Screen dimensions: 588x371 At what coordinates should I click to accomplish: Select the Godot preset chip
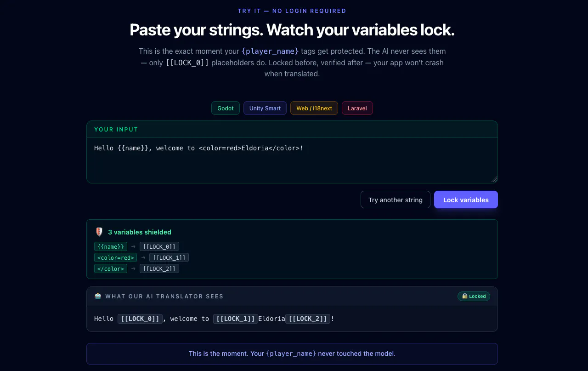click(x=226, y=108)
